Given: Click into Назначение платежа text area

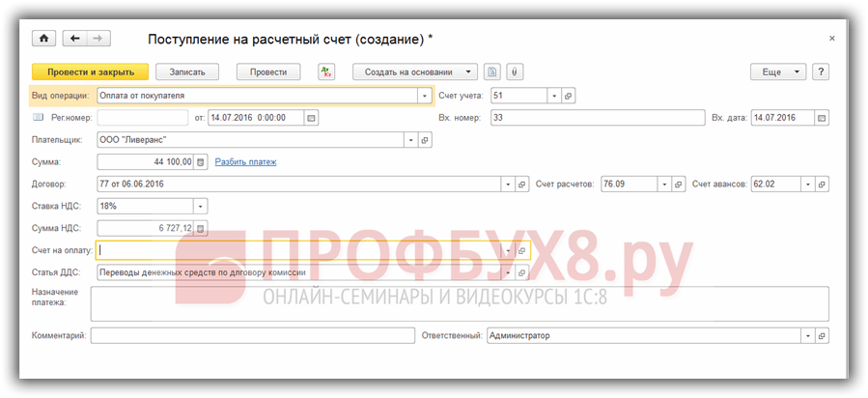Looking at the screenshot, I should click(x=460, y=304).
